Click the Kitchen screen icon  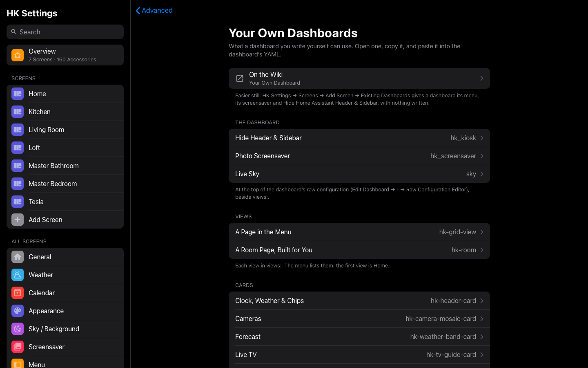18,112
